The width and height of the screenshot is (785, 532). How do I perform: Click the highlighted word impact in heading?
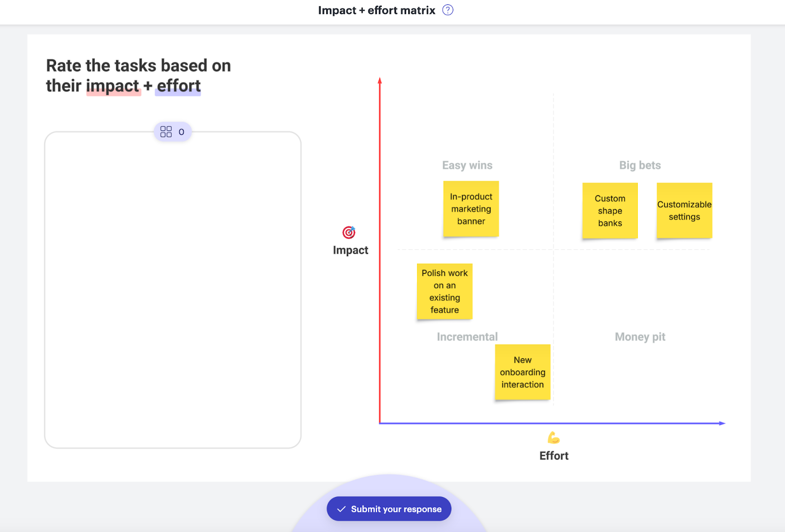click(x=113, y=86)
